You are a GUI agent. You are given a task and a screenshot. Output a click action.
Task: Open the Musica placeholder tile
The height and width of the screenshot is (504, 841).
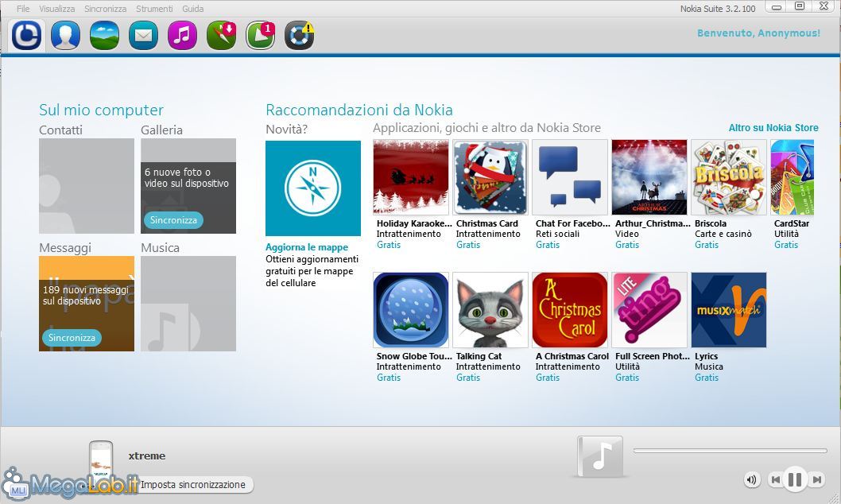tap(188, 304)
